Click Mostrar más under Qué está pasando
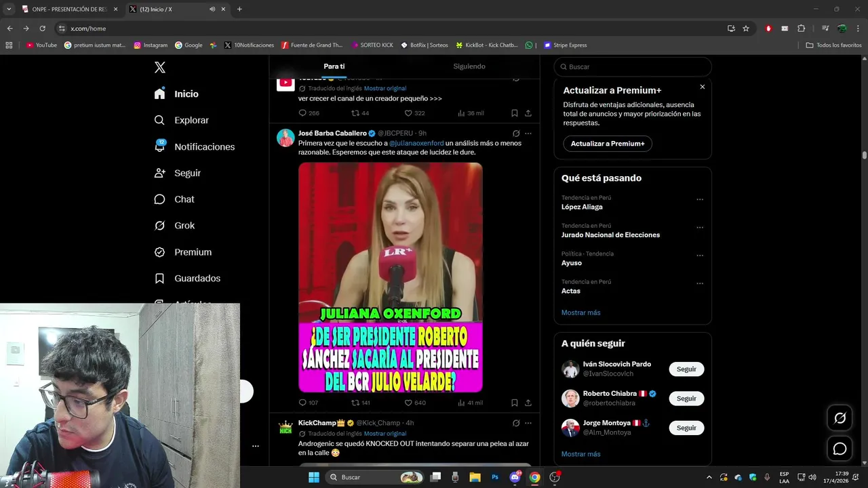 coord(581,312)
